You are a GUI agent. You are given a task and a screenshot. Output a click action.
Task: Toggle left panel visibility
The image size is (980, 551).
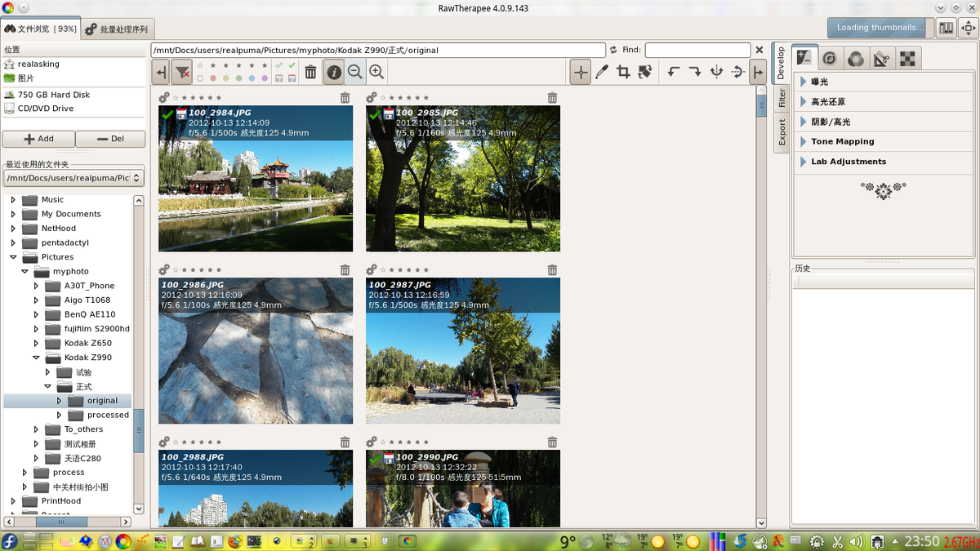161,72
